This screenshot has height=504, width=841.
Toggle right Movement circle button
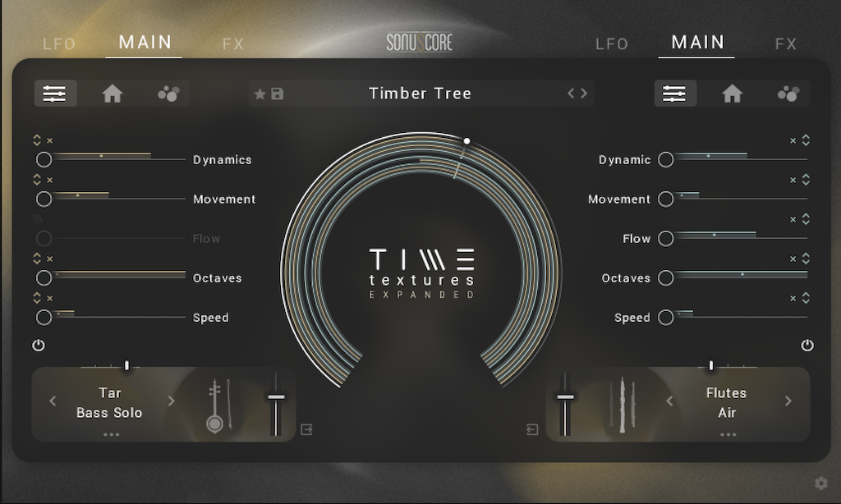coord(665,199)
